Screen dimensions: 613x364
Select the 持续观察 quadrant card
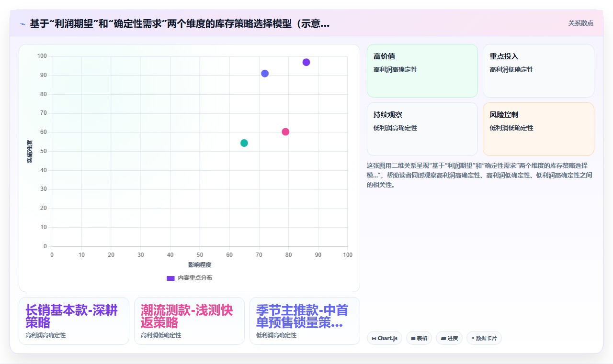[422, 129]
